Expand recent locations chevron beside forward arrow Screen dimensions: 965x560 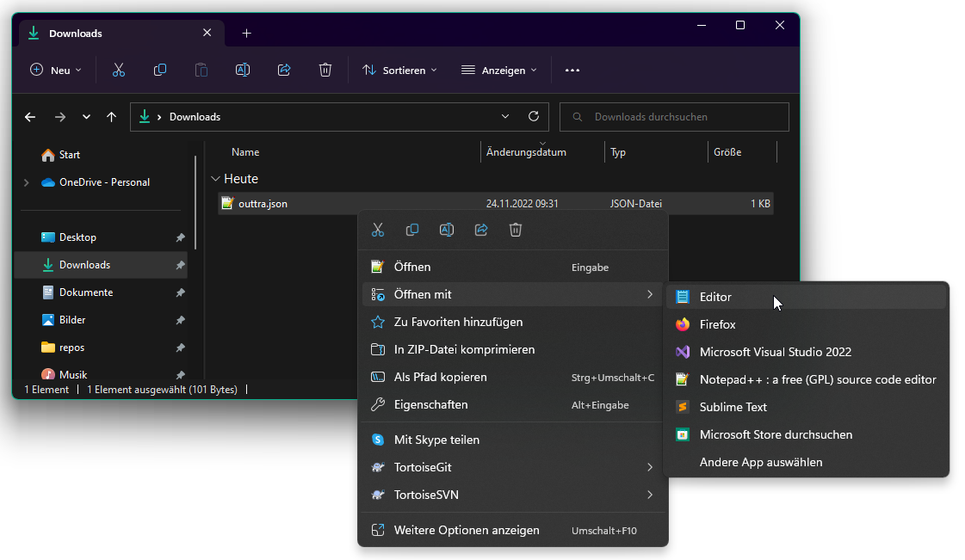click(x=86, y=117)
